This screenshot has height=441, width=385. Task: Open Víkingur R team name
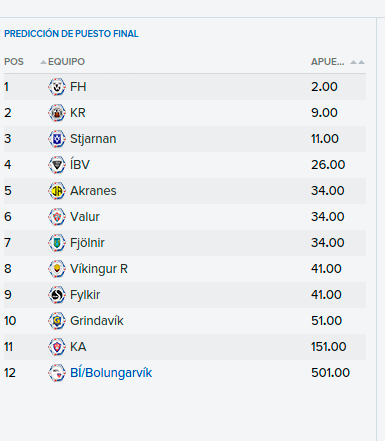click(99, 269)
